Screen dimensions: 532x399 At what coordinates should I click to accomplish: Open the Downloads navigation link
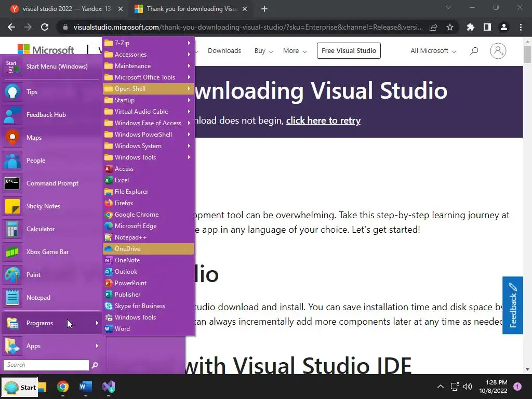point(224,51)
